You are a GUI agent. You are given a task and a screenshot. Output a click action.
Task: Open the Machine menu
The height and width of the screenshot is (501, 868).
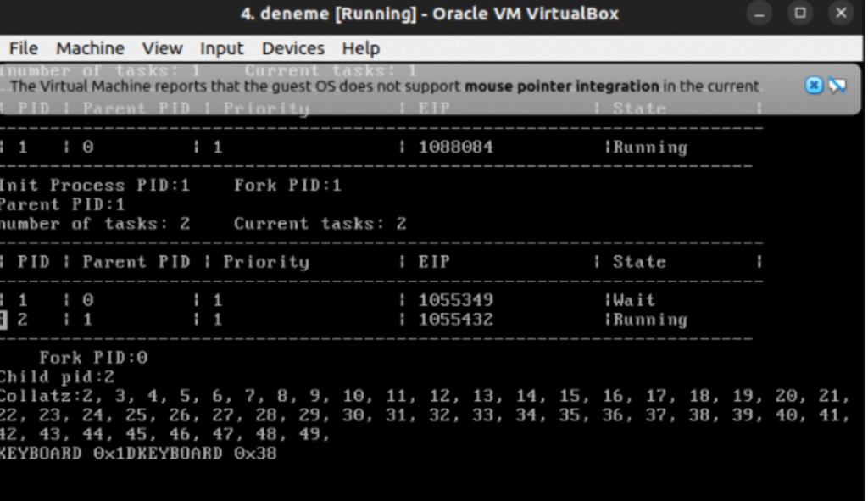pos(90,48)
